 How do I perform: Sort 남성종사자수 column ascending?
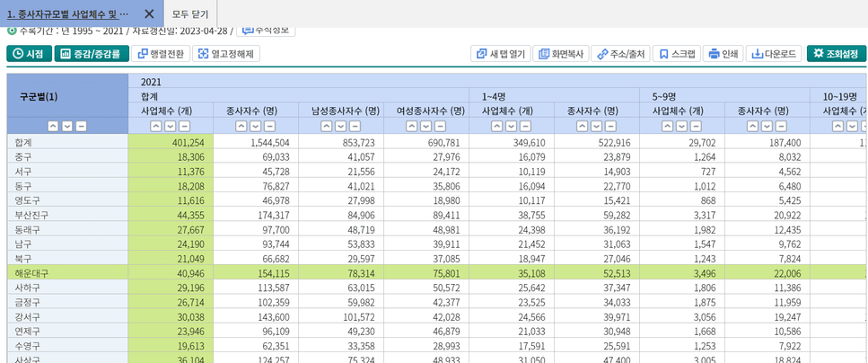click(327, 127)
